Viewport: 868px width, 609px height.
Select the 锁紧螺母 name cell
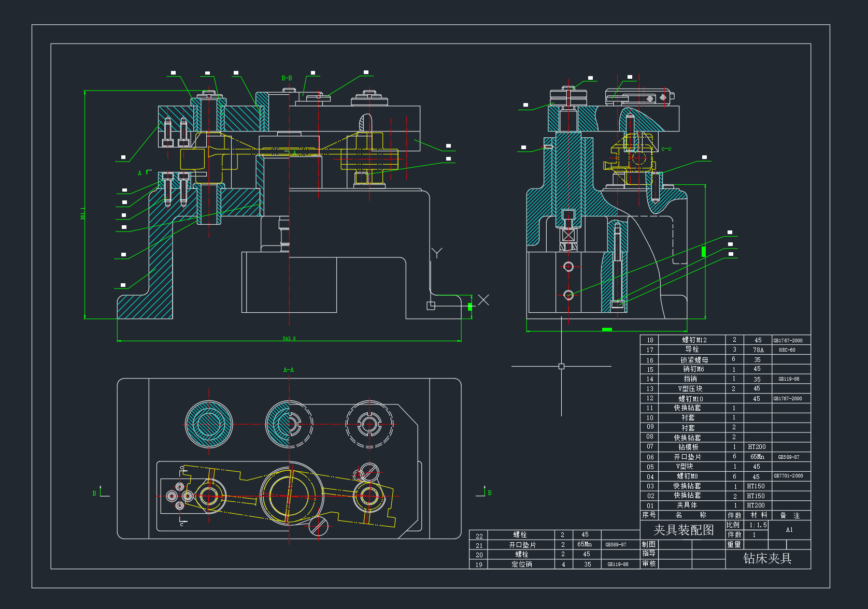pyautogui.click(x=694, y=360)
